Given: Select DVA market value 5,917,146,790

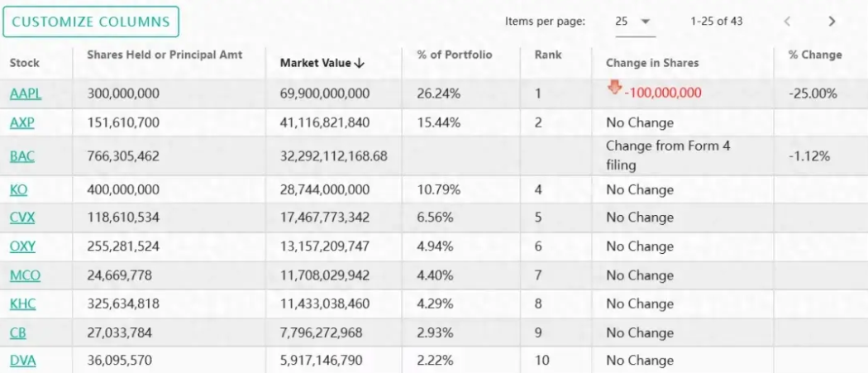Looking at the screenshot, I should (x=321, y=361).
